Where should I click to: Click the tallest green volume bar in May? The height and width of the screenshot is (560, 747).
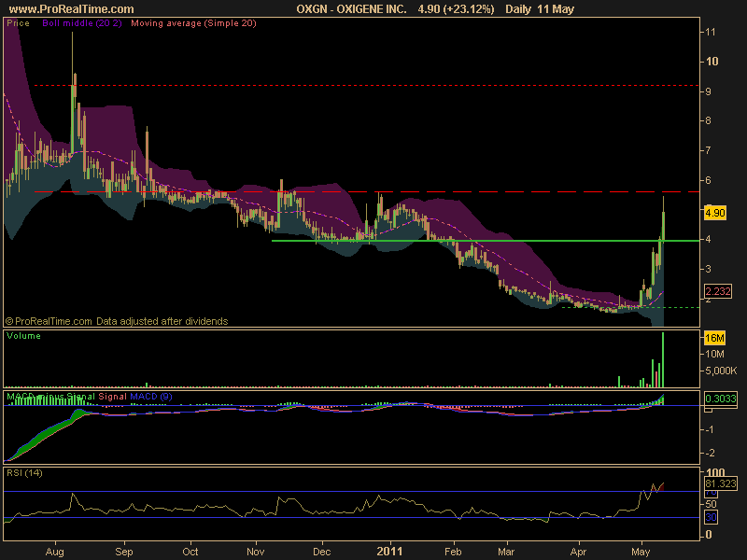pyautogui.click(x=663, y=360)
